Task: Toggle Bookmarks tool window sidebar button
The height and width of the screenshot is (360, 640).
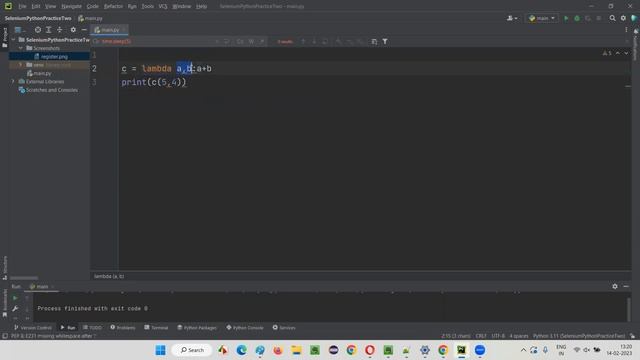Action: 4,304
